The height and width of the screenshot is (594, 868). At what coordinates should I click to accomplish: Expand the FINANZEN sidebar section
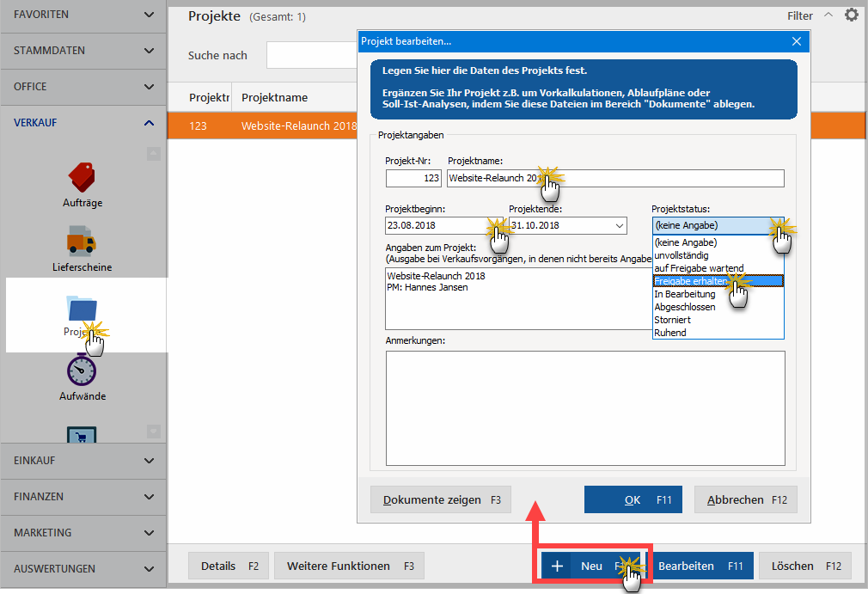83,497
